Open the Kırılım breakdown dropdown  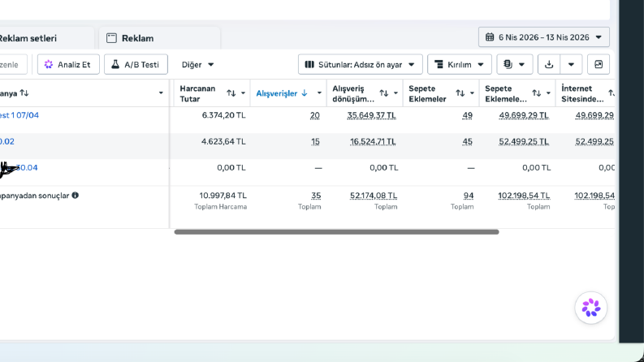coord(459,64)
